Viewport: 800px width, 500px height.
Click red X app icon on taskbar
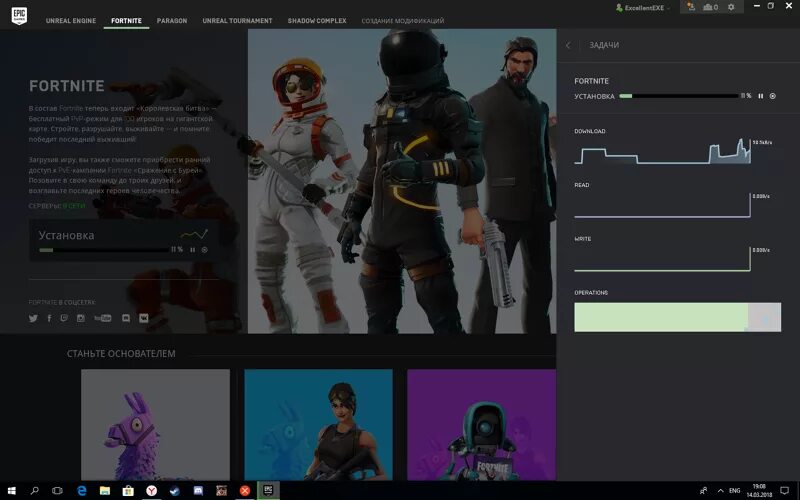245,490
